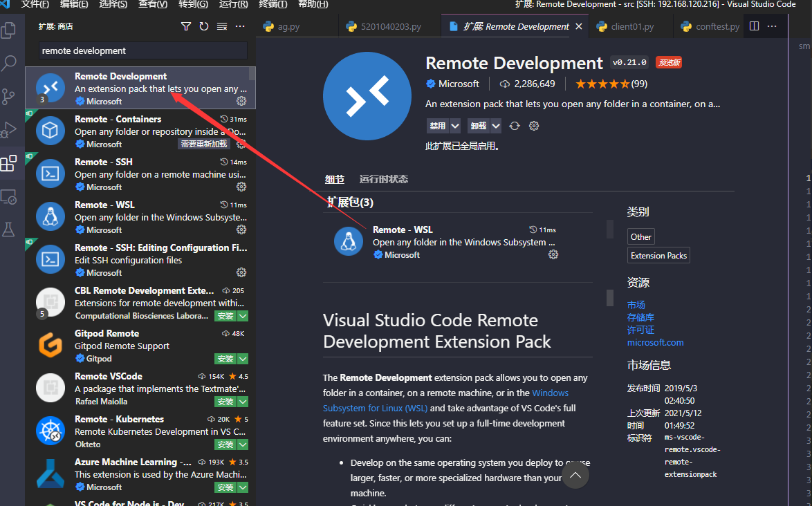Refresh the extensions list
Screen dimensions: 812x506
point(204,26)
